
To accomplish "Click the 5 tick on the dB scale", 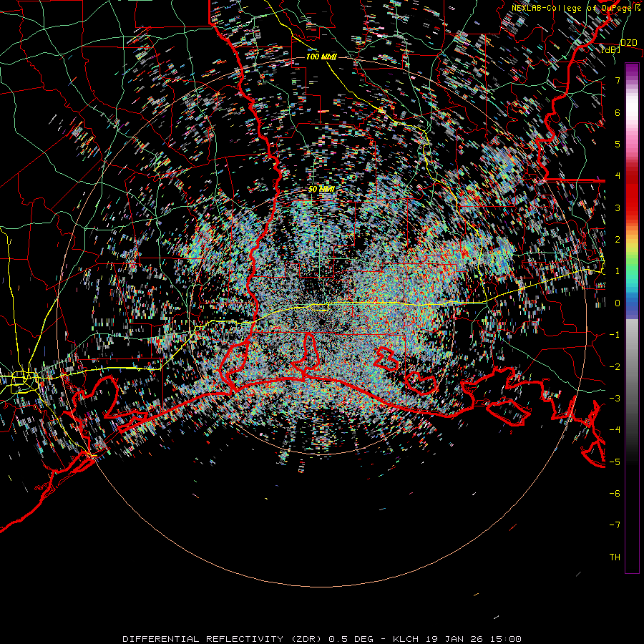I will coord(618,144).
